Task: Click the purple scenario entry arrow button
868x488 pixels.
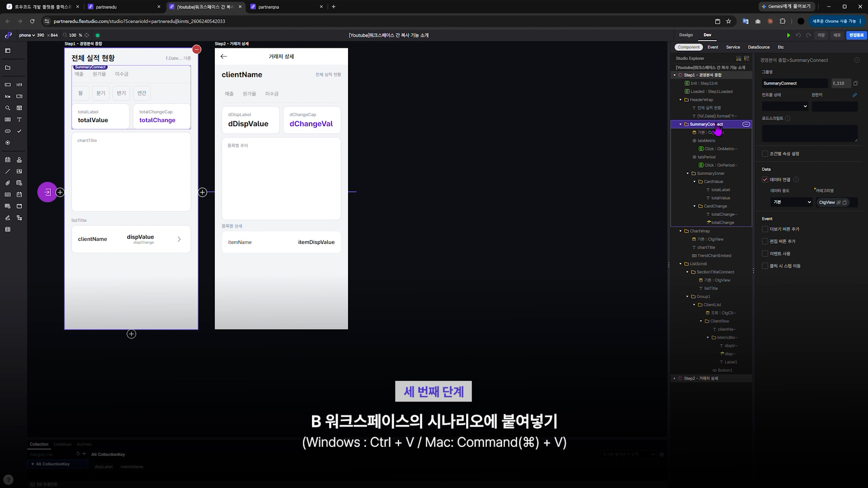Action: pyautogui.click(x=47, y=192)
